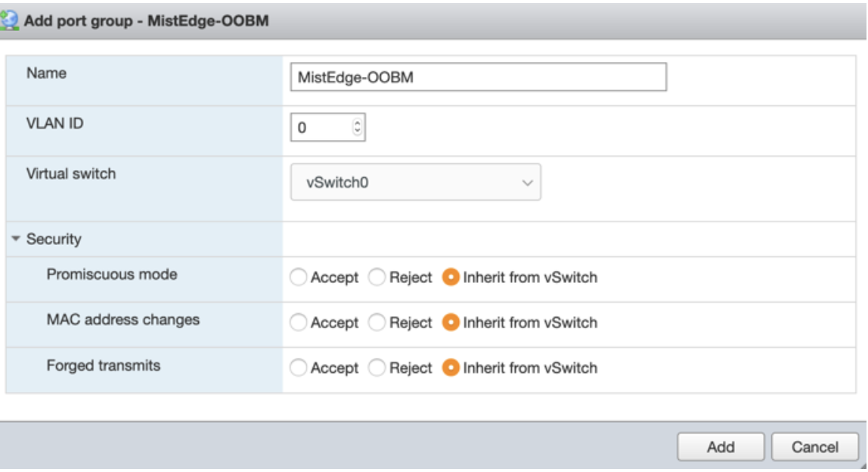Set MAC address changes to Accept
The width and height of the screenshot is (868, 472).
299,323
